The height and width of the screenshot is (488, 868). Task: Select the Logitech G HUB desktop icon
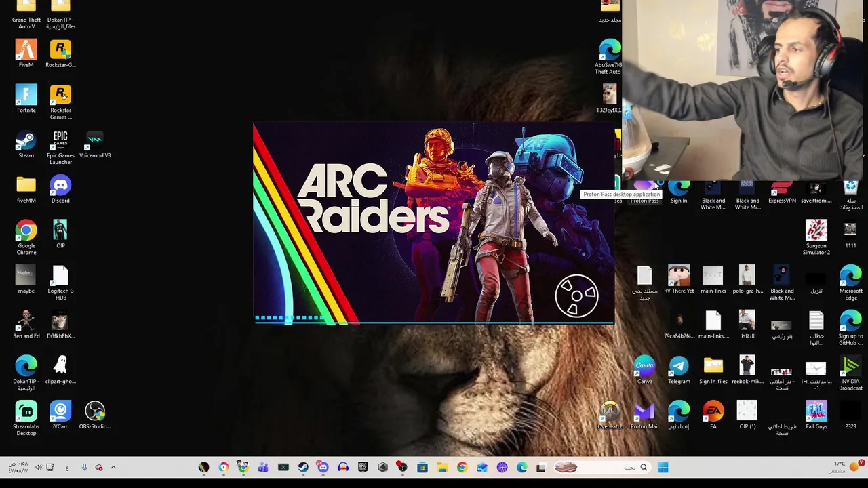tap(60, 283)
